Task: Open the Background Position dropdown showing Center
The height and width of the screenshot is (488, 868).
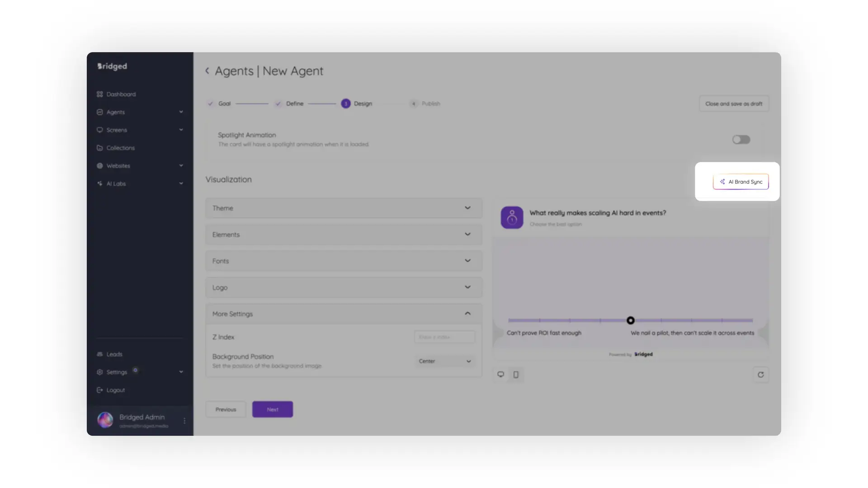Action: coord(444,361)
